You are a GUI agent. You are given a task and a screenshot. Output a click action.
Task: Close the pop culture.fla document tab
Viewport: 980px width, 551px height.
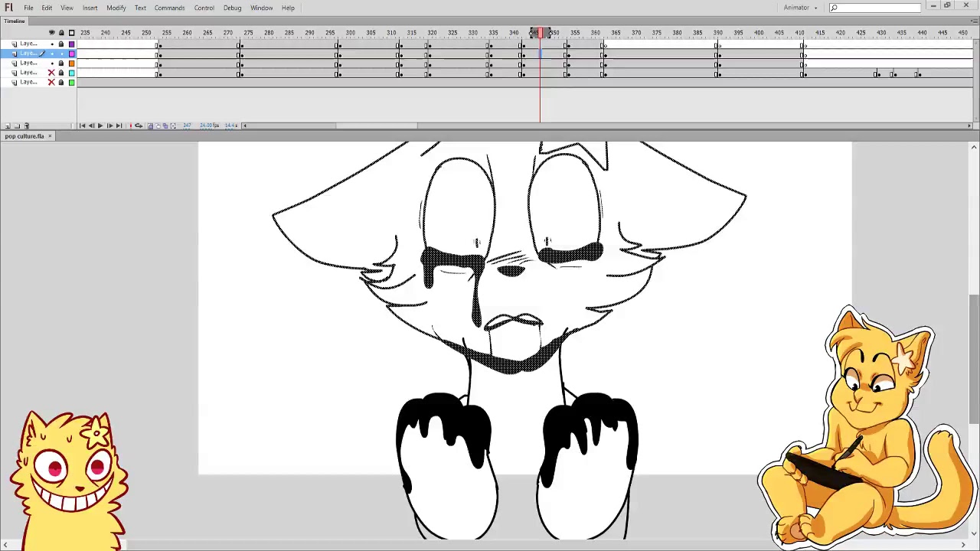point(50,136)
